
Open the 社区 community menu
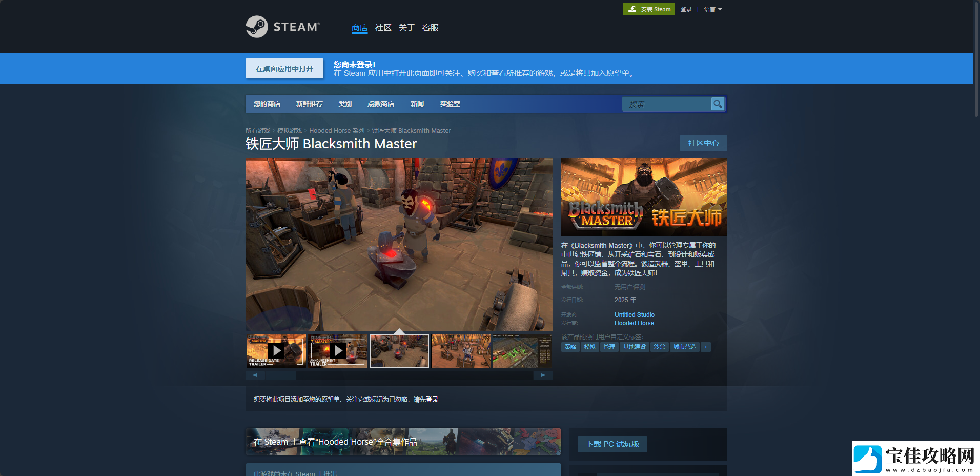click(383, 28)
